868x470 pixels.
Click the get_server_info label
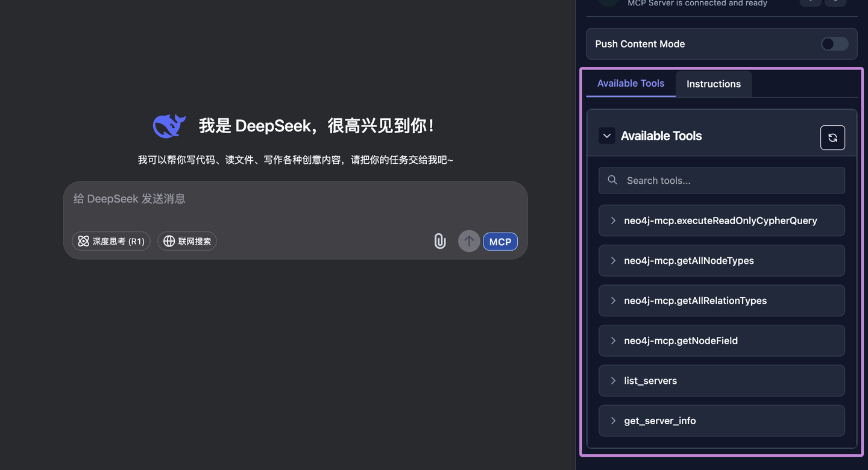click(660, 421)
